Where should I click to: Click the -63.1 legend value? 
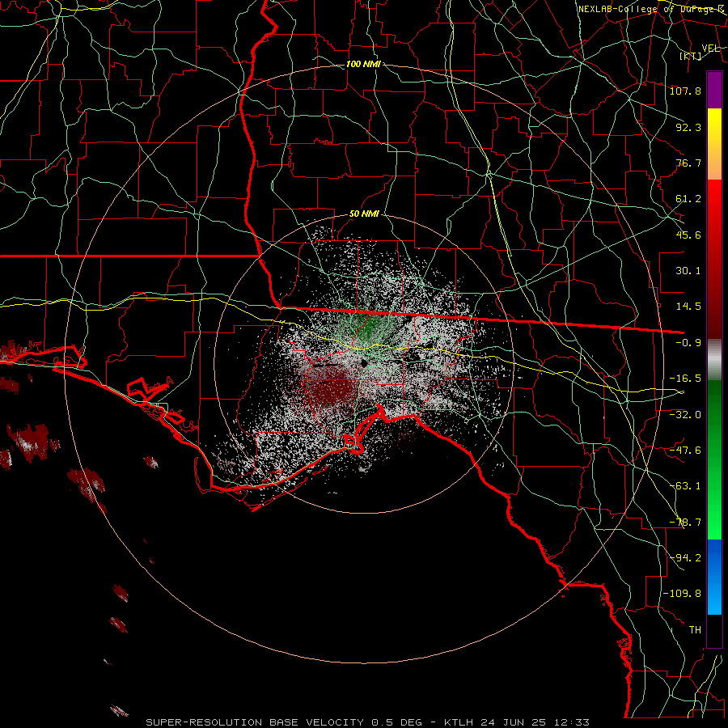685,486
